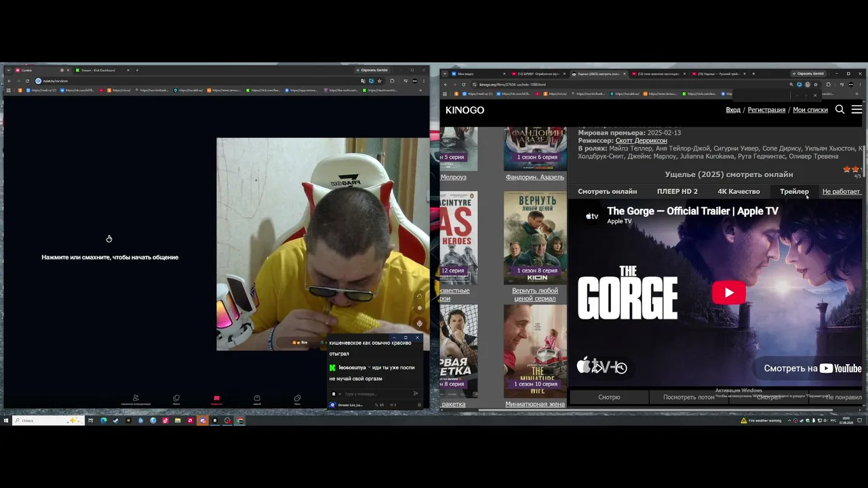The image size is (868, 488).
Task: Open the KINOGO hamburger menu
Action: click(x=856, y=110)
